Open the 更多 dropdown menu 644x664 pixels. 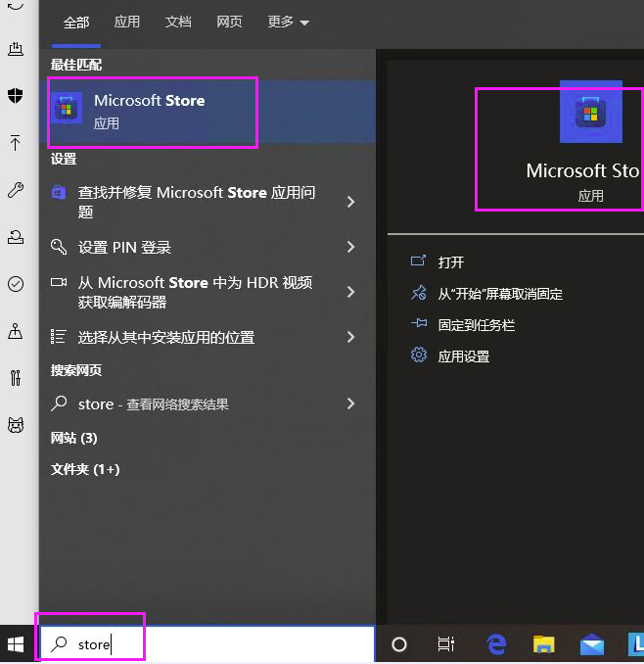pyautogui.click(x=288, y=22)
